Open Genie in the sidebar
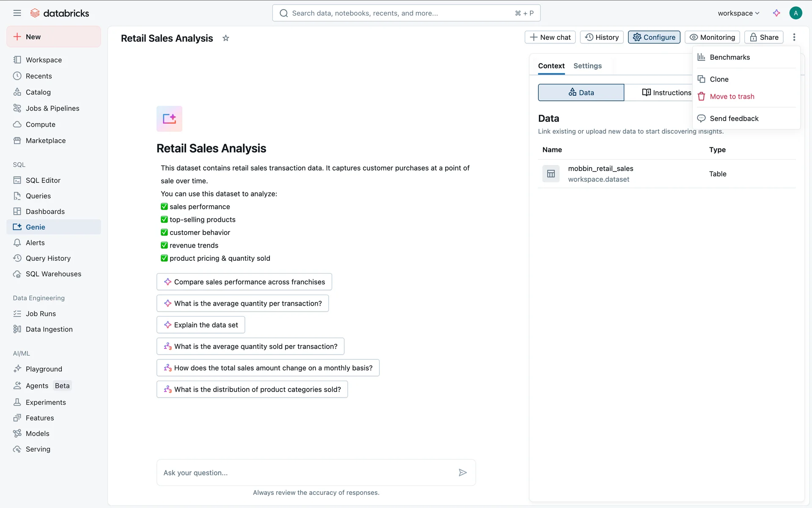 (36, 227)
